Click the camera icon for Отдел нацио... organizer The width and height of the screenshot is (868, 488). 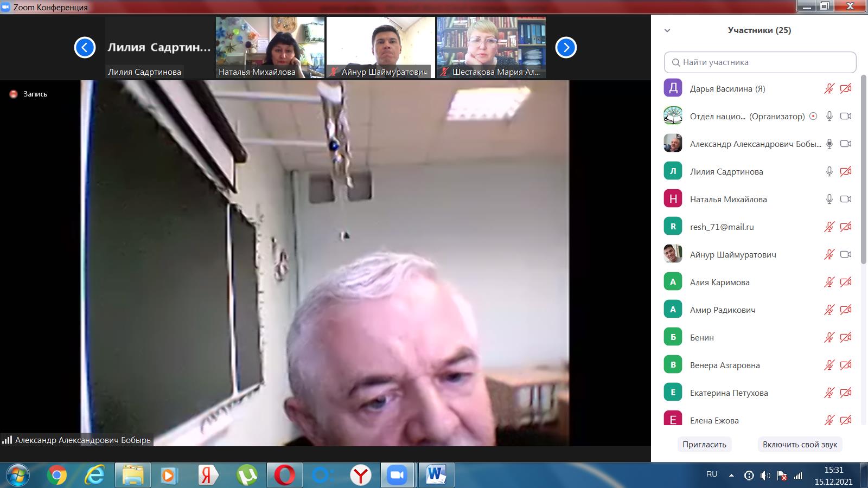pyautogui.click(x=845, y=116)
